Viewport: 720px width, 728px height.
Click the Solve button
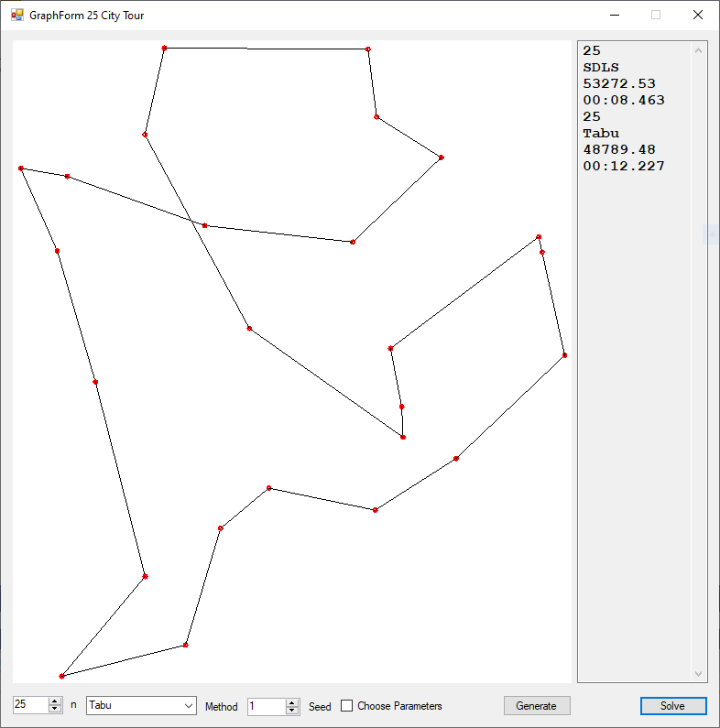pyautogui.click(x=672, y=706)
